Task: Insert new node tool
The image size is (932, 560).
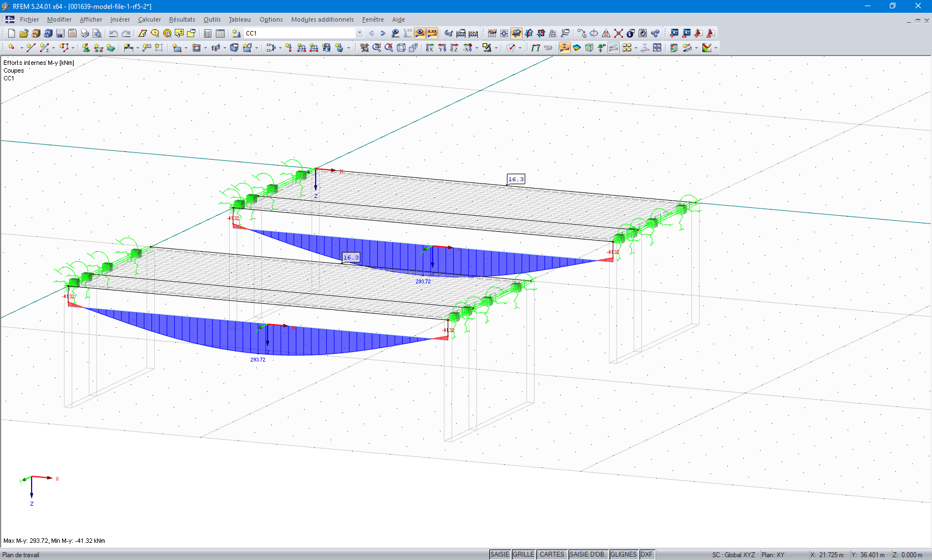Action: [11, 48]
